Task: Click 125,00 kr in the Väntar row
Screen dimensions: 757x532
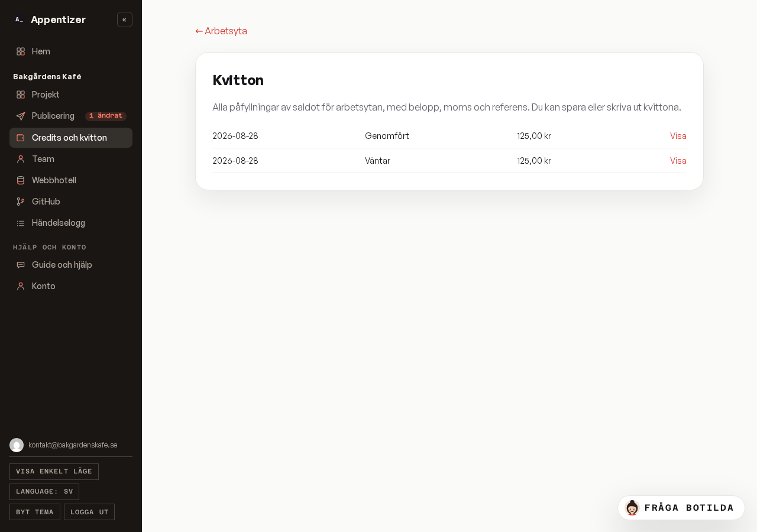Action: click(534, 161)
